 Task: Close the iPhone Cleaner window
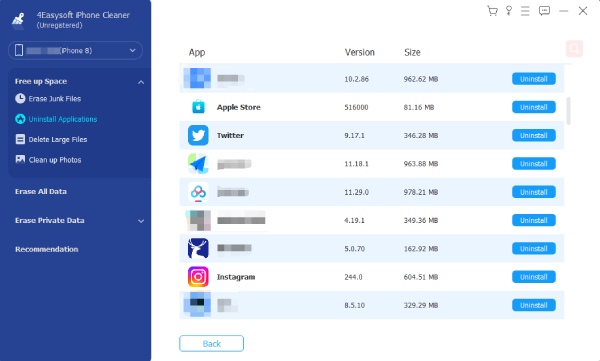coord(583,11)
